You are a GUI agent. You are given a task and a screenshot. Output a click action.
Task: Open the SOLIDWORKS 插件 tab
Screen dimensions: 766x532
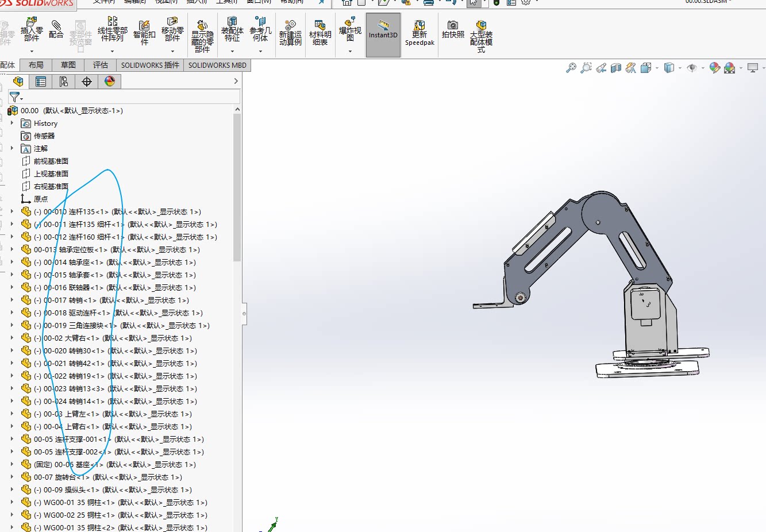pos(150,65)
